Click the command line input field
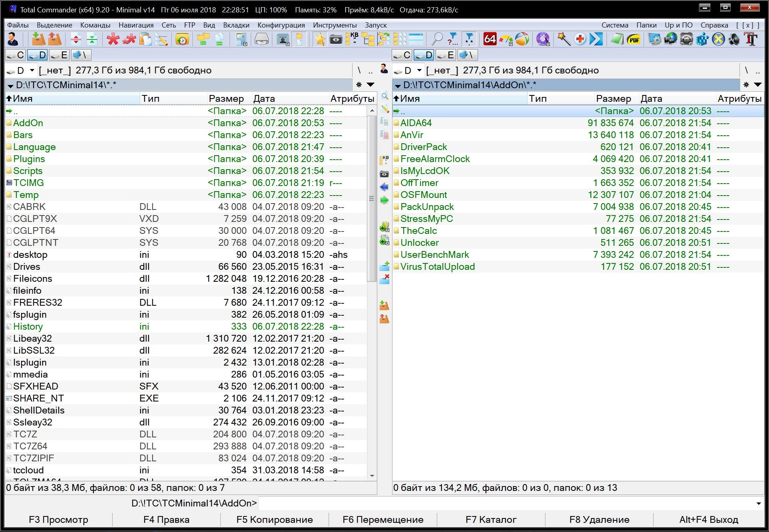The image size is (769, 532). pyautogui.click(x=506, y=504)
